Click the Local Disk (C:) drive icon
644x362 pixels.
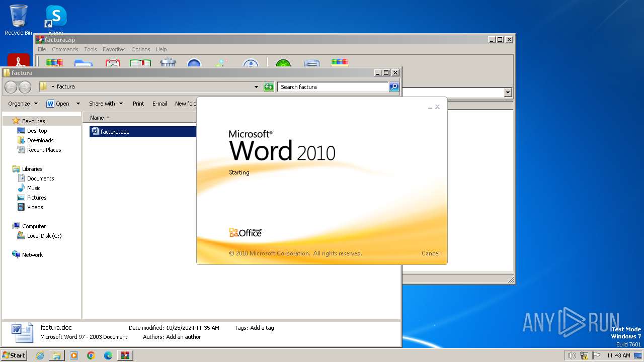tap(21, 236)
